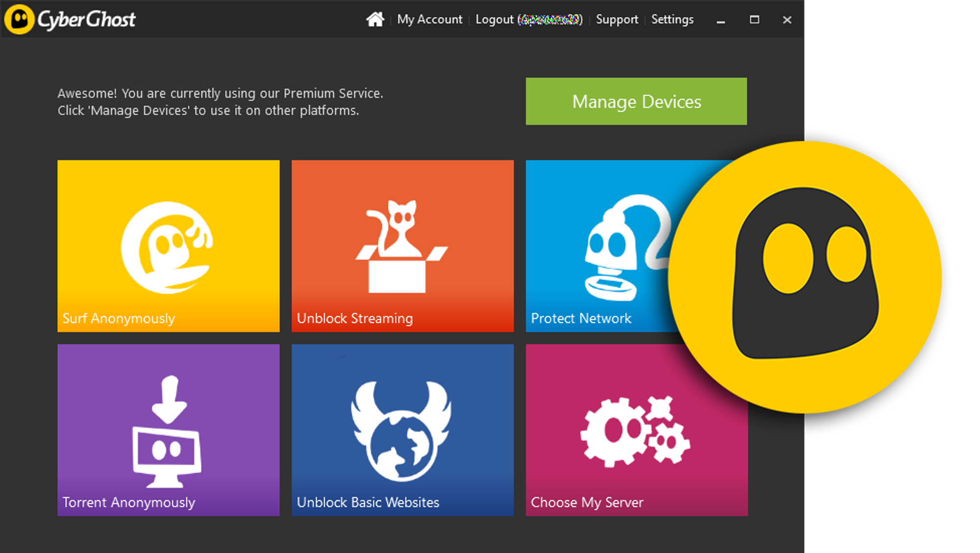Close the CyberGhost window
This screenshot has width=980, height=553.
[787, 20]
